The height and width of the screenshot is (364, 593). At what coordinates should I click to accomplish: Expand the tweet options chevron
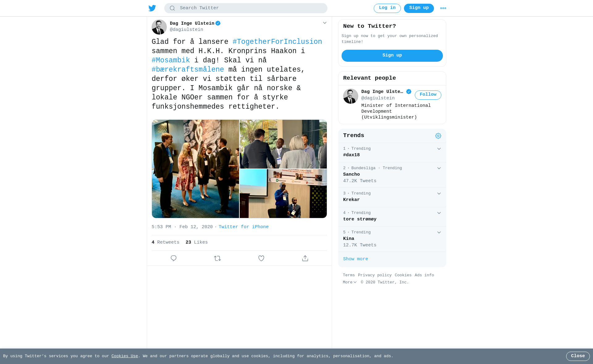(325, 23)
